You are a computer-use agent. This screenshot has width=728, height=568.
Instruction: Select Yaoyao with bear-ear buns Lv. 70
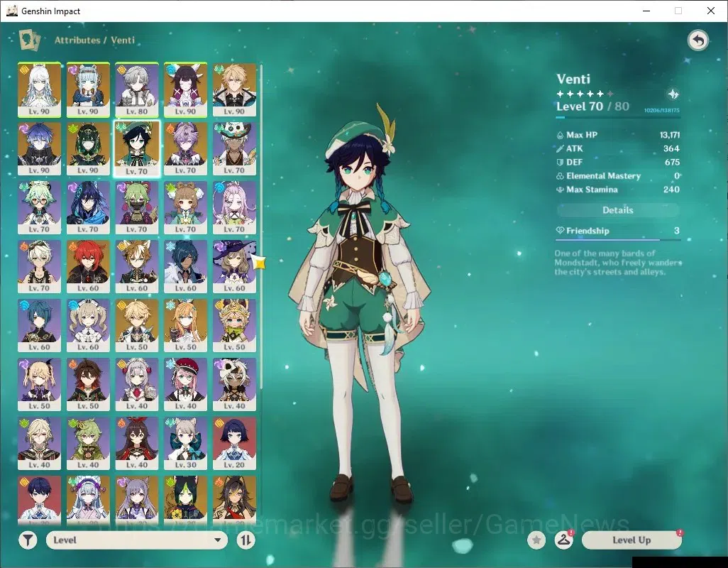tap(186, 207)
